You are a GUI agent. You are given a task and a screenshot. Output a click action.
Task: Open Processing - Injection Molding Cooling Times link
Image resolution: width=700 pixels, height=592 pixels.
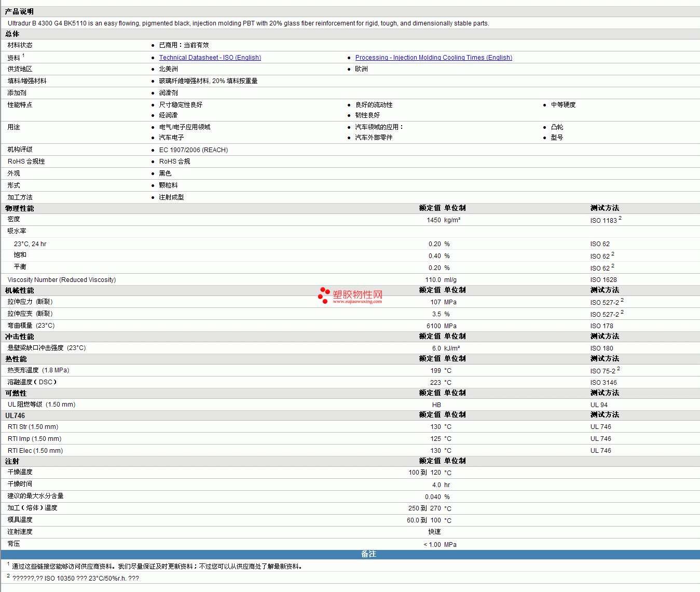click(x=433, y=58)
